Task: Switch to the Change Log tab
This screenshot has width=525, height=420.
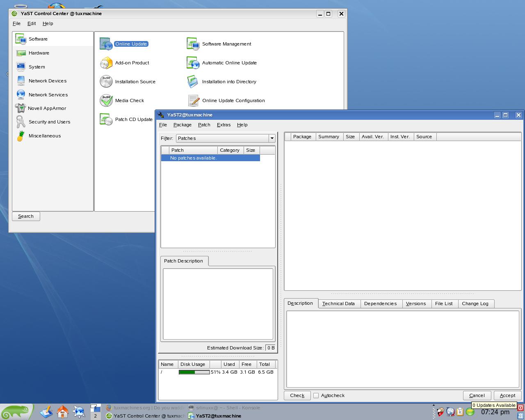Action: coord(475,304)
